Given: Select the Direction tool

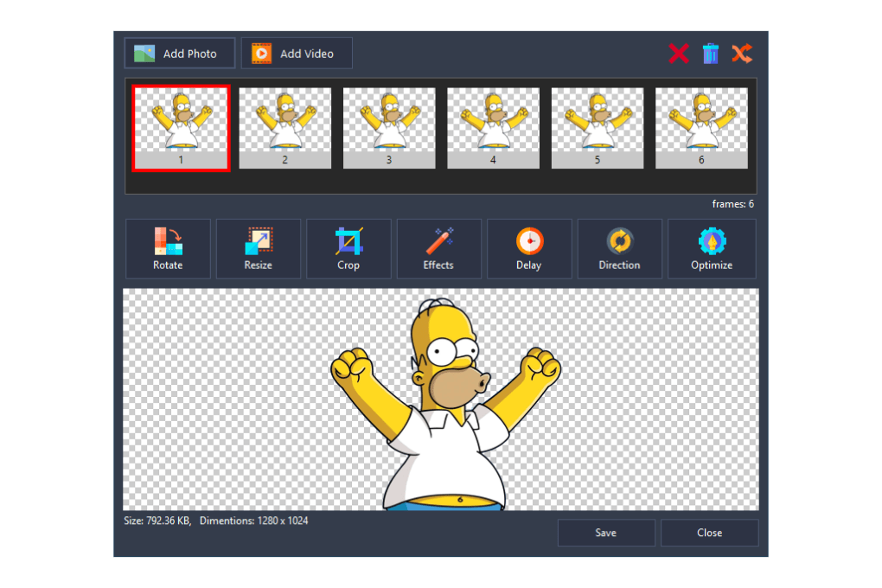Looking at the screenshot, I should coord(619,249).
